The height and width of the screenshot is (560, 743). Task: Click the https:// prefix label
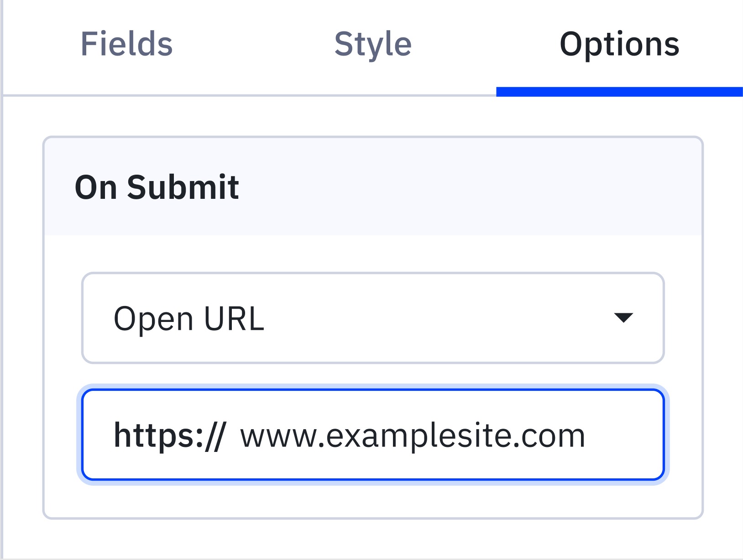pyautogui.click(x=169, y=436)
